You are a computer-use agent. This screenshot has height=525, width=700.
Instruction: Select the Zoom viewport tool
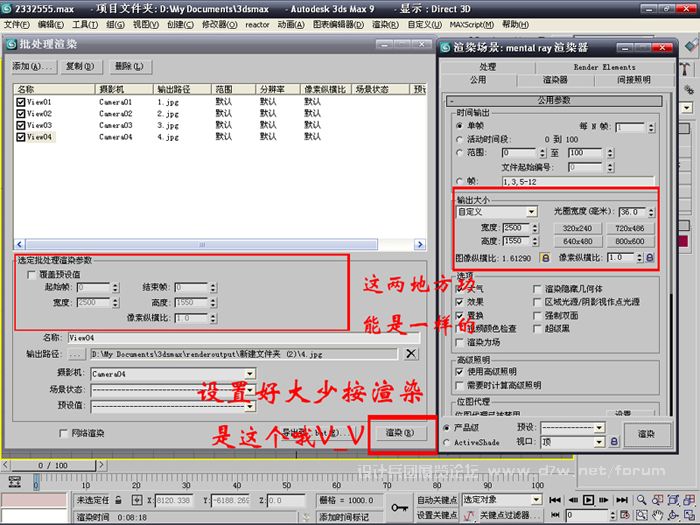[642, 500]
